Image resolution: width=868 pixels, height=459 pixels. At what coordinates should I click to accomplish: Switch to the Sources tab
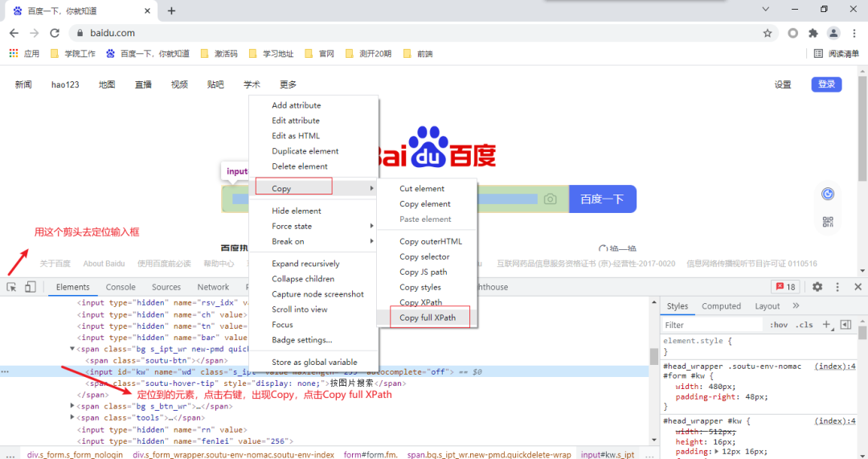click(x=166, y=287)
